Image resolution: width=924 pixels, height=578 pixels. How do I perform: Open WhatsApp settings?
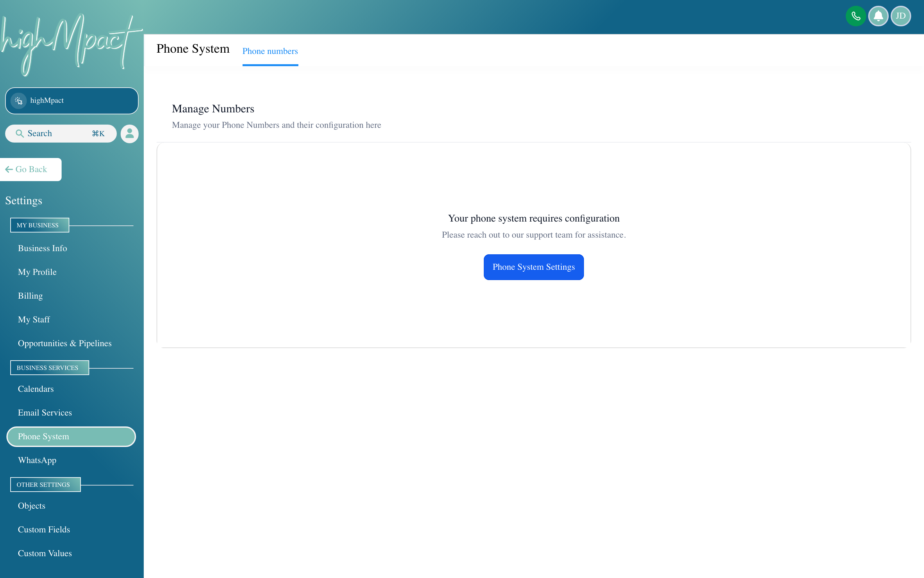pyautogui.click(x=37, y=460)
